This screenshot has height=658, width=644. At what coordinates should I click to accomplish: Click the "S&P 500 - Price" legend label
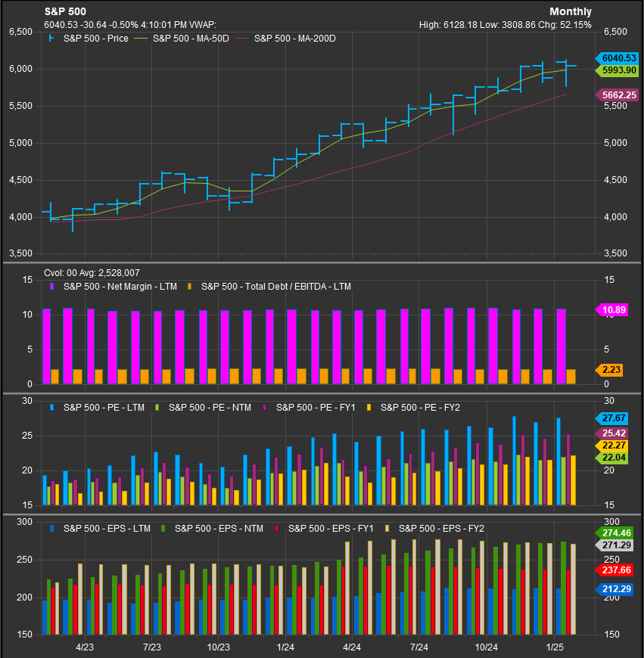[95, 39]
